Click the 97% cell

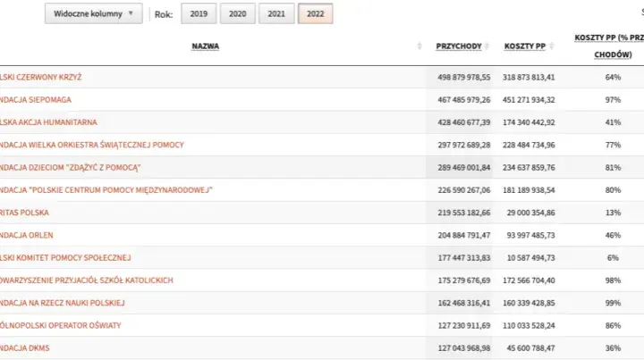coord(613,100)
